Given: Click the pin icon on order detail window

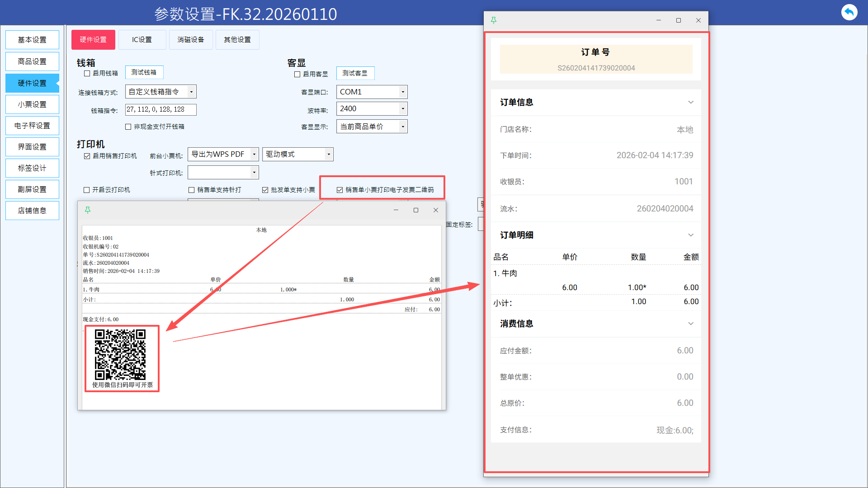Looking at the screenshot, I should tap(494, 20).
